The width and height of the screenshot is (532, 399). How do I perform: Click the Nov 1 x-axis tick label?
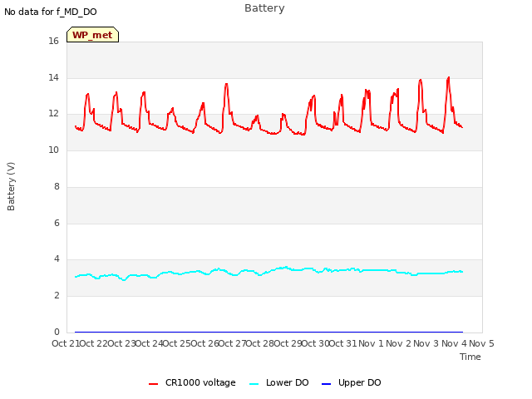(371, 343)
